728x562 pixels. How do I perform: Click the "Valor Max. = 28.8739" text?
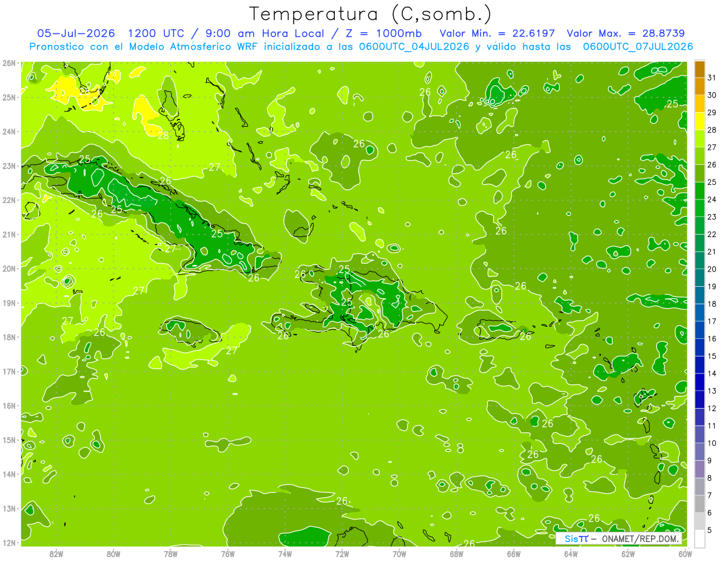coord(627,33)
